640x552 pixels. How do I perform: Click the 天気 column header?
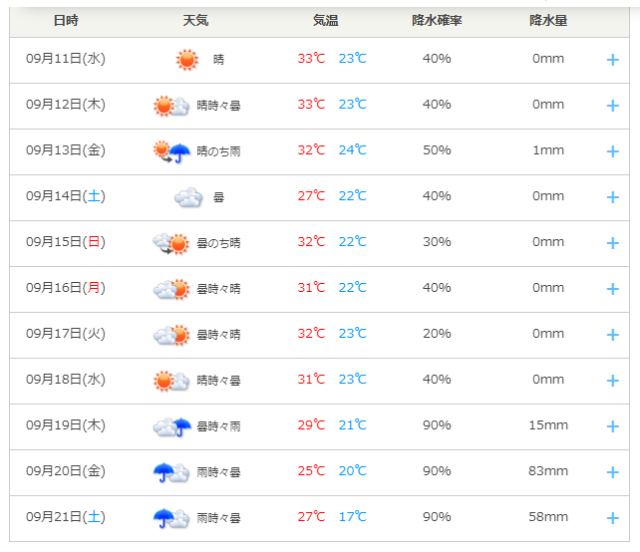196,20
